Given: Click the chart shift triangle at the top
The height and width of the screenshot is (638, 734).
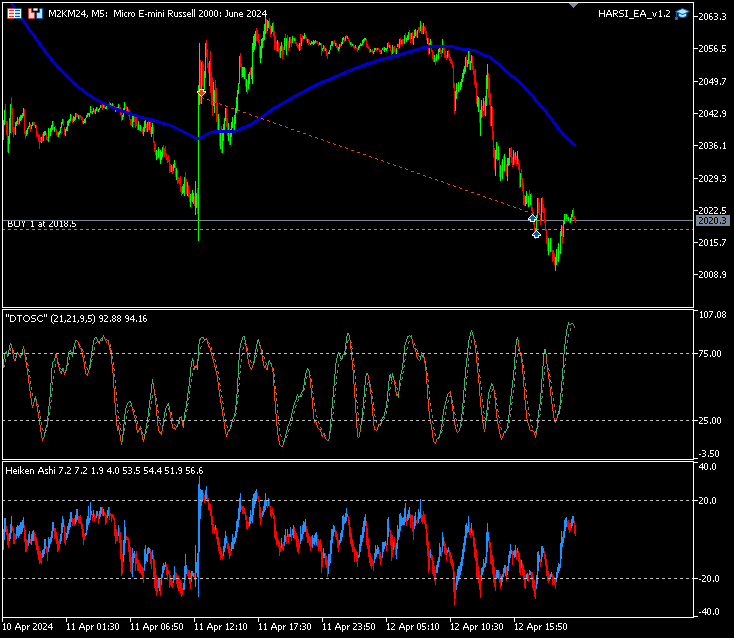Looking at the screenshot, I should coord(573,5).
